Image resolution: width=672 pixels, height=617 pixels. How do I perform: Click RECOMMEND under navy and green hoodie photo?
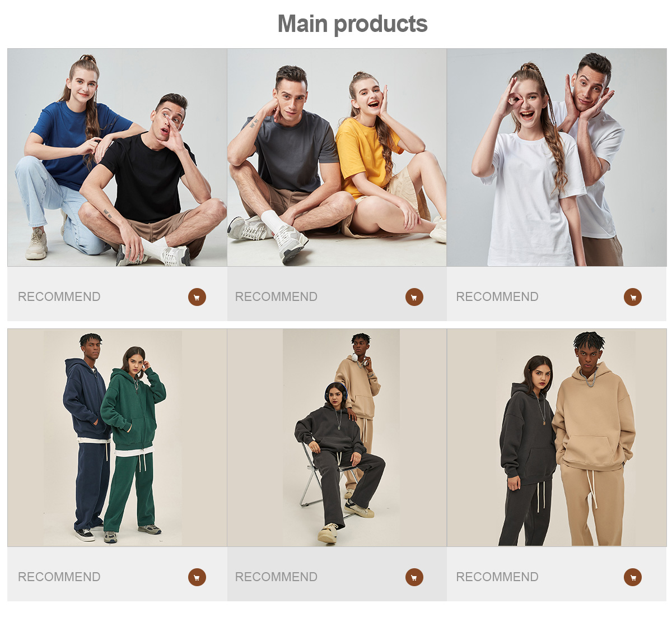[59, 577]
